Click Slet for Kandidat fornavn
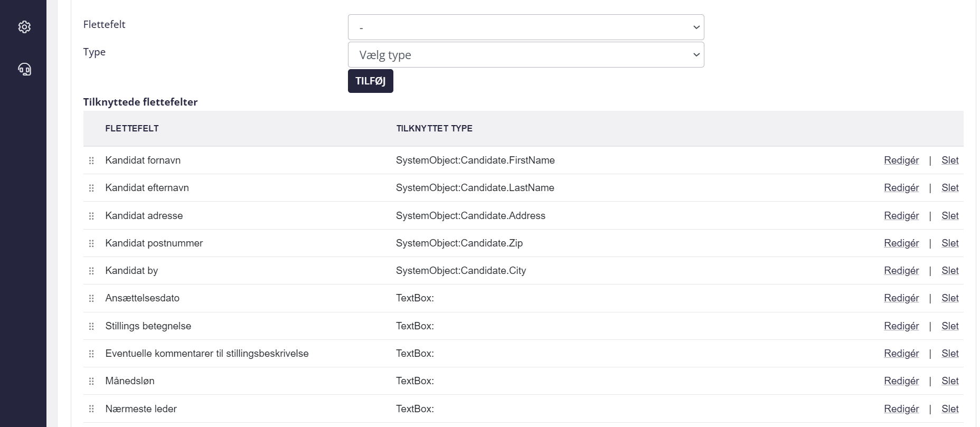This screenshot has width=980, height=427. pyautogui.click(x=949, y=160)
